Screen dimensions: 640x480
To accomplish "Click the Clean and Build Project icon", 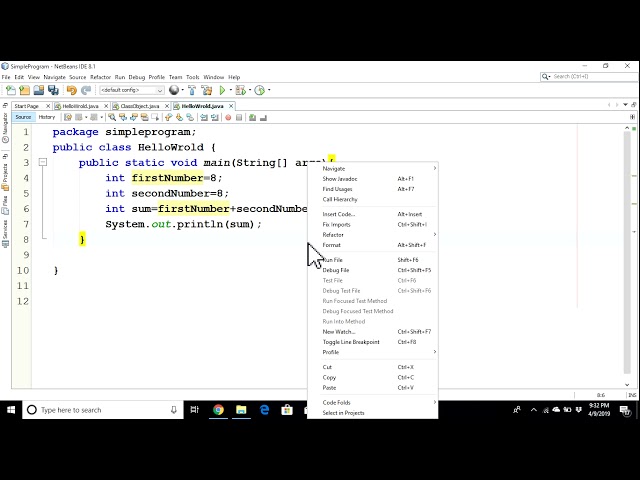I will [x=207, y=90].
